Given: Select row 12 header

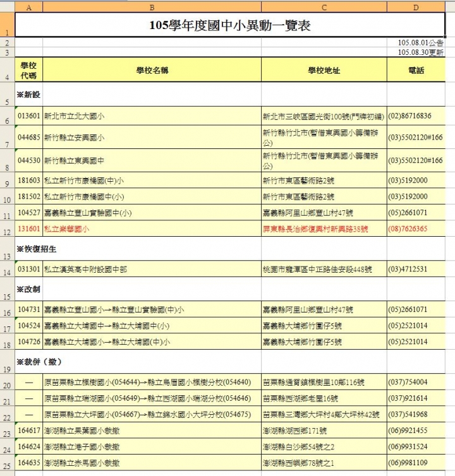Looking at the screenshot, I should coord(8,229).
